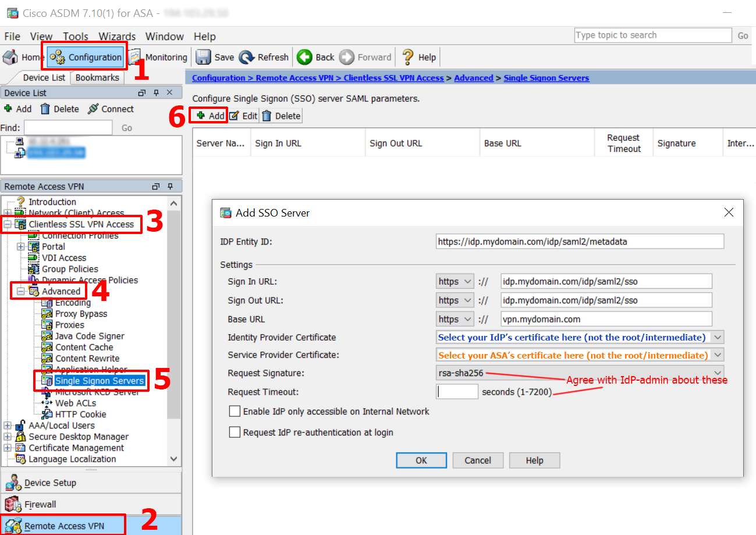
Task: Check Request IdP re-authentication at login
Action: tap(235, 432)
